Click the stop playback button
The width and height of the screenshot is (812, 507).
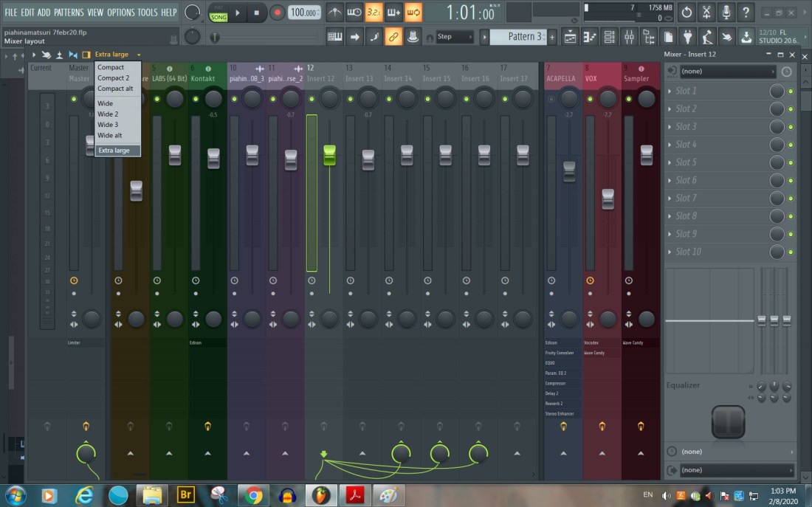256,13
